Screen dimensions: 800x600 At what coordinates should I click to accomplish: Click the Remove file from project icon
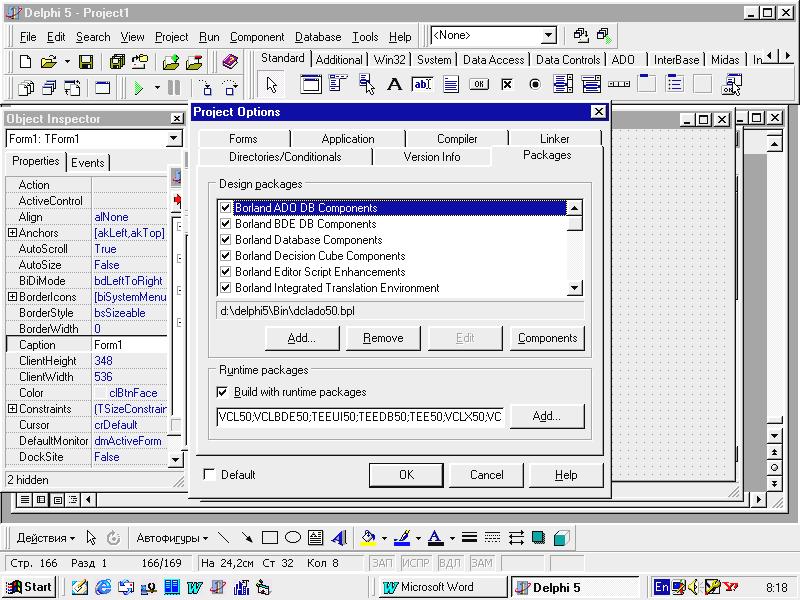click(x=194, y=62)
